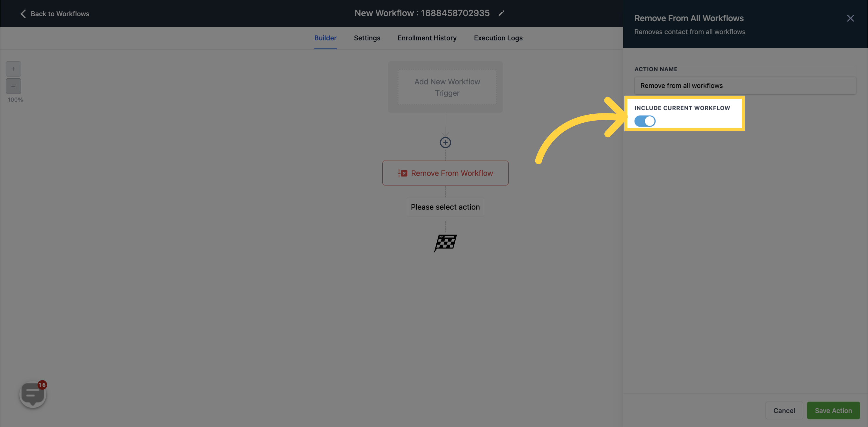Image resolution: width=868 pixels, height=427 pixels.
Task: Select the Builder tab
Action: pos(325,38)
